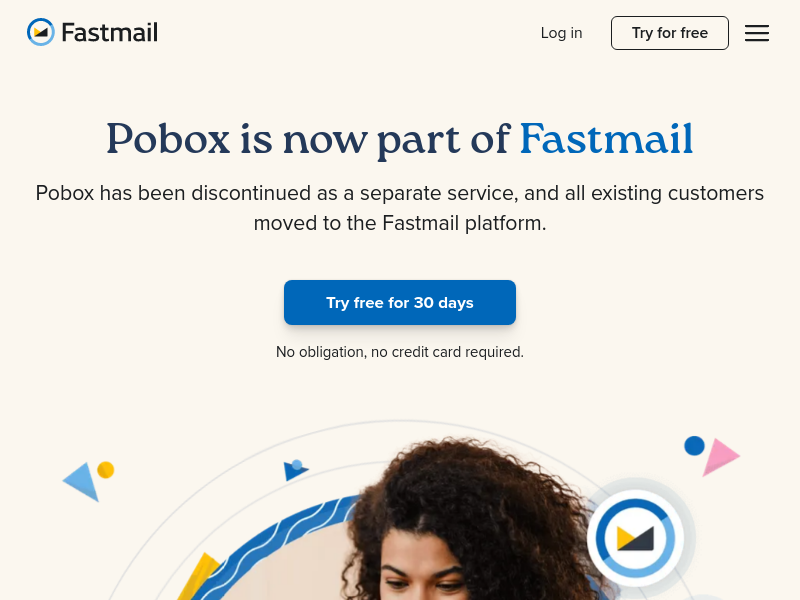Open the hamburger navigation menu
Image resolution: width=800 pixels, height=600 pixels.
(757, 33)
